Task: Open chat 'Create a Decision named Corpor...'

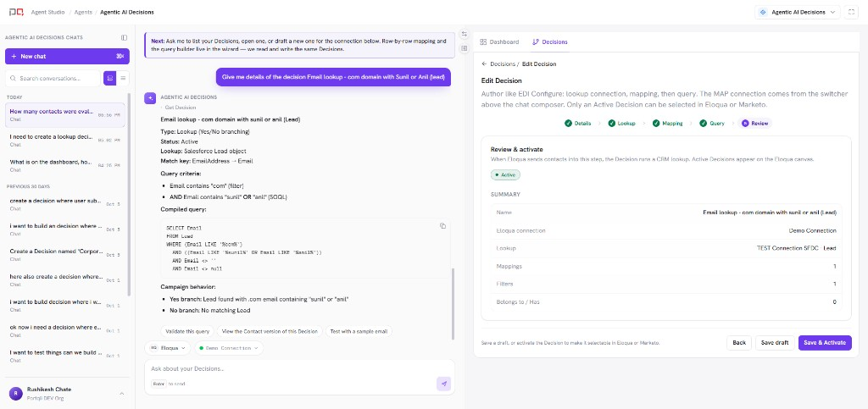Action: point(64,254)
